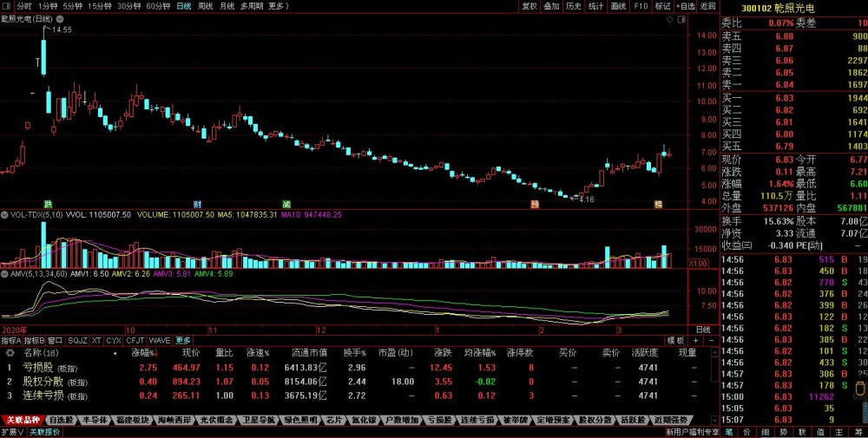This screenshot has width=868, height=438.
Task: Open 更多 periods menu in top bar
Action: (x=279, y=6)
